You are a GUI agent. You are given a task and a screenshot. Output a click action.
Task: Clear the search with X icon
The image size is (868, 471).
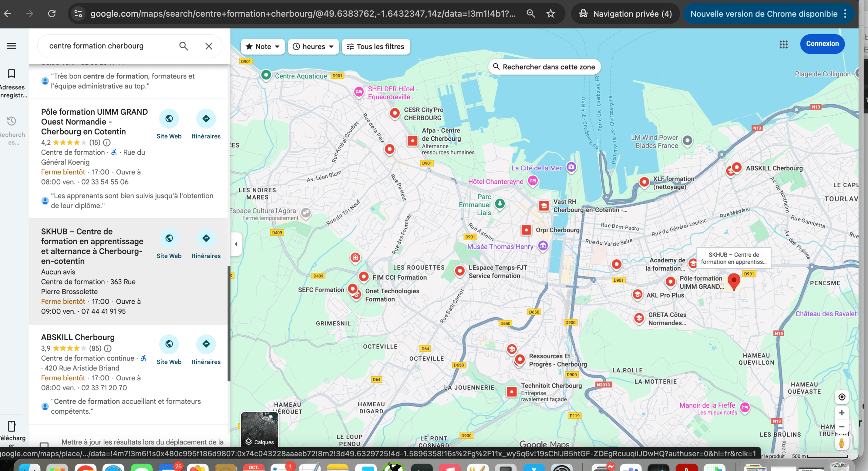[209, 46]
